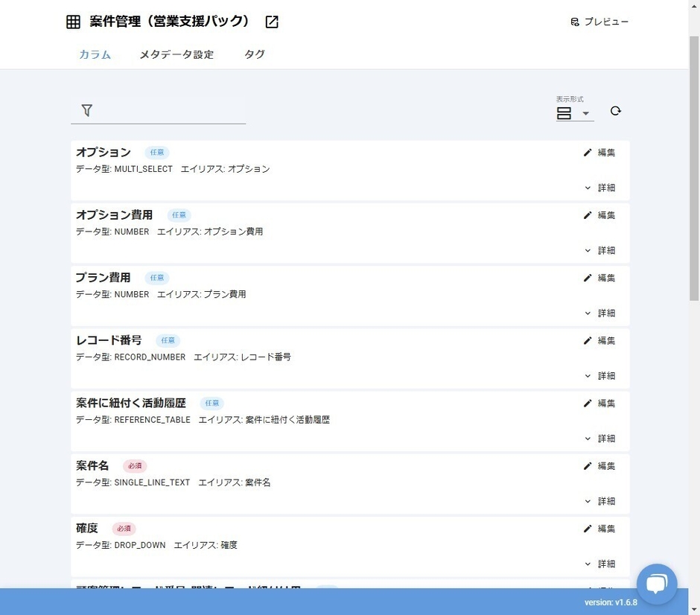Click the オプション column name

103,152
